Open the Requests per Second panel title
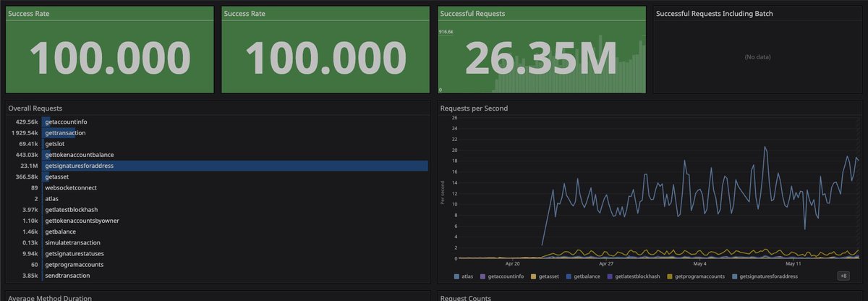The image size is (868, 301). pos(474,108)
